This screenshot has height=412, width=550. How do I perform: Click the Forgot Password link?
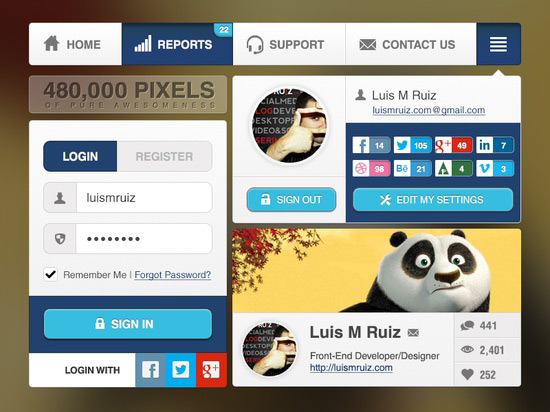pyautogui.click(x=173, y=275)
